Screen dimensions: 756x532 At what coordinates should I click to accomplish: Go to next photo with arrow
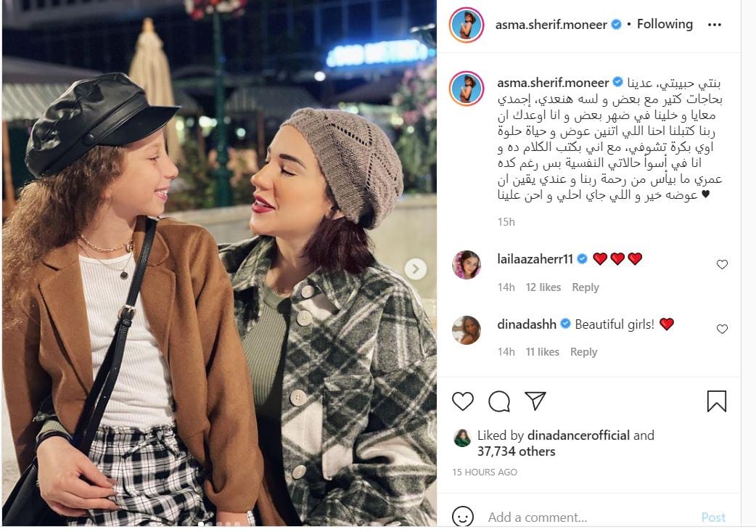(415, 269)
